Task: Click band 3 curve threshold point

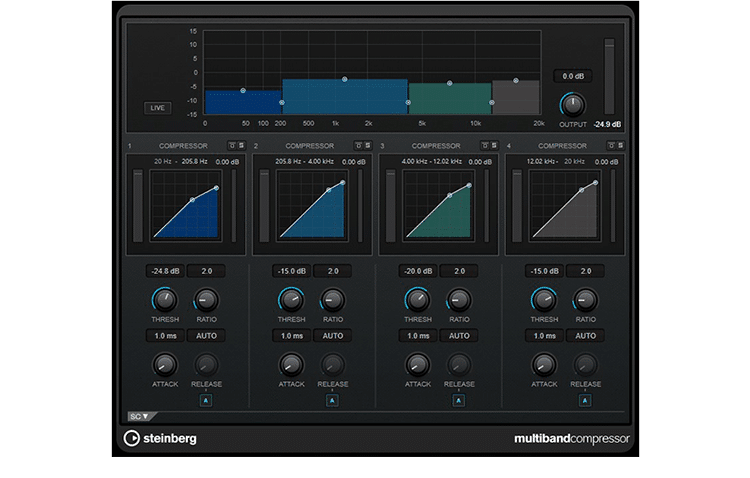Action: click(x=449, y=195)
